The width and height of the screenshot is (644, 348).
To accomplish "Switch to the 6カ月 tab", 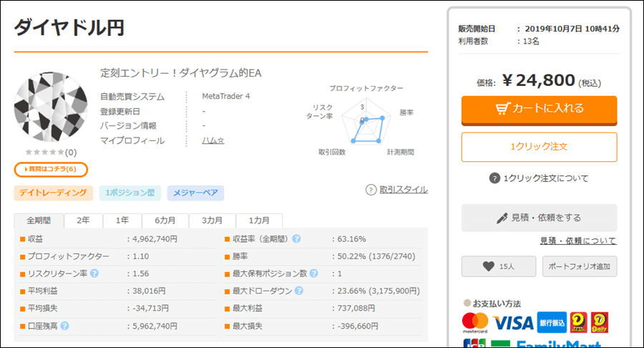I will (x=165, y=221).
